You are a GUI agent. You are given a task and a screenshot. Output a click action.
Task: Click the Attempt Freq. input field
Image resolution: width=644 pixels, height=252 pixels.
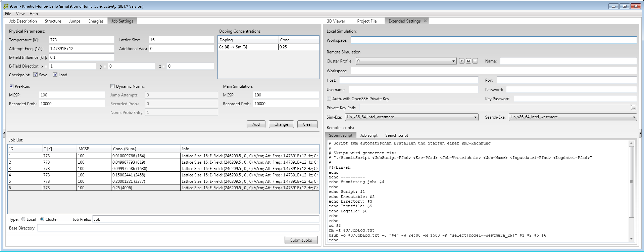click(x=82, y=48)
